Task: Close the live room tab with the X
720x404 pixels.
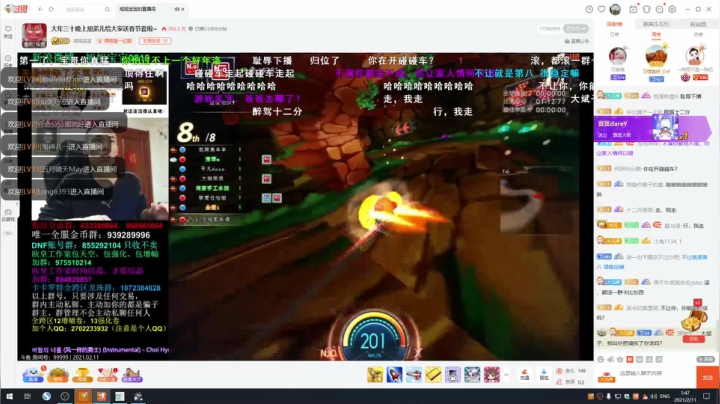Action: pyautogui.click(x=183, y=9)
